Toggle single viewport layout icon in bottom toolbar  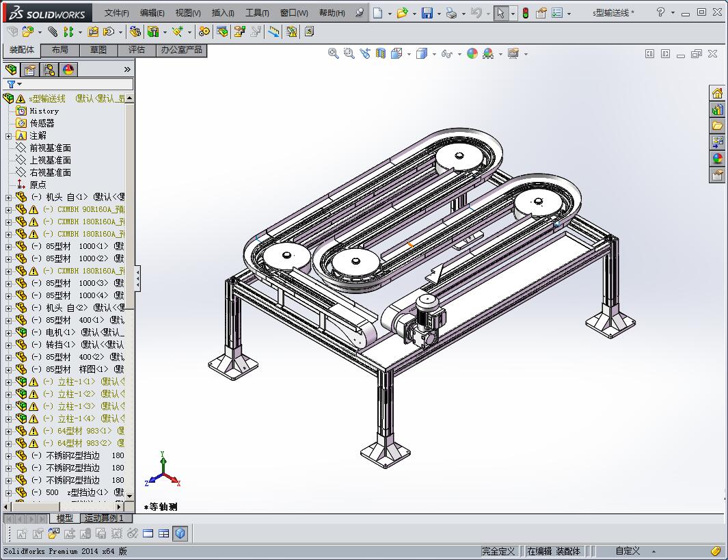point(148,533)
